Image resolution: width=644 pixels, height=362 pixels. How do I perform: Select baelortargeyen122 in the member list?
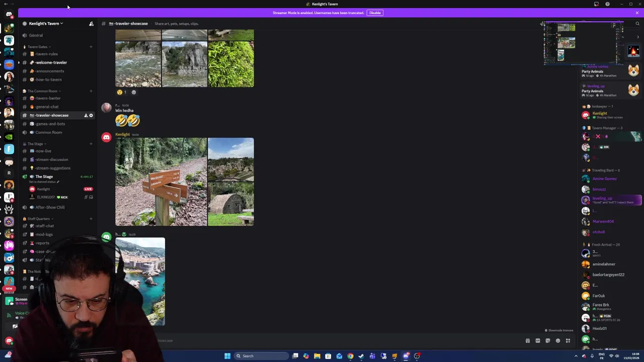click(x=610, y=275)
